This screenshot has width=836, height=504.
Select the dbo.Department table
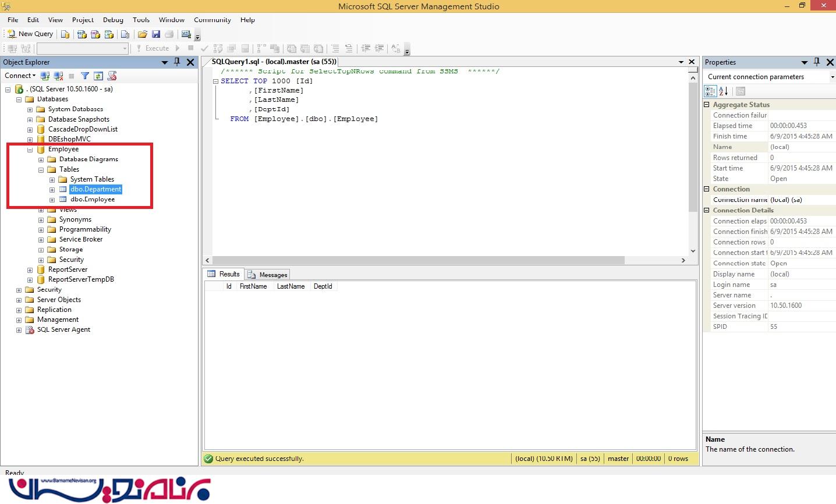[x=95, y=189]
